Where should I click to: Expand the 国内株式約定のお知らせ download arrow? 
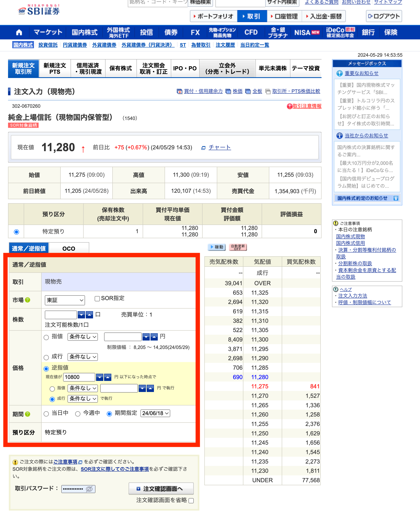[x=396, y=198]
